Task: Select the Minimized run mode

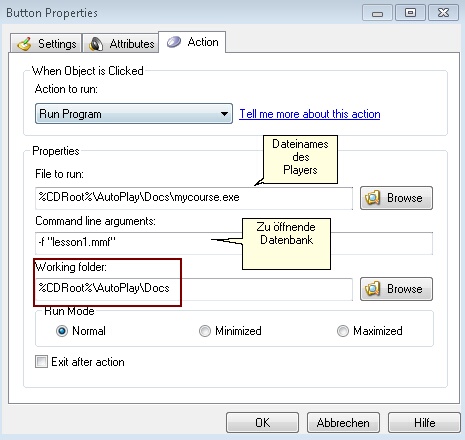Action: tap(205, 331)
